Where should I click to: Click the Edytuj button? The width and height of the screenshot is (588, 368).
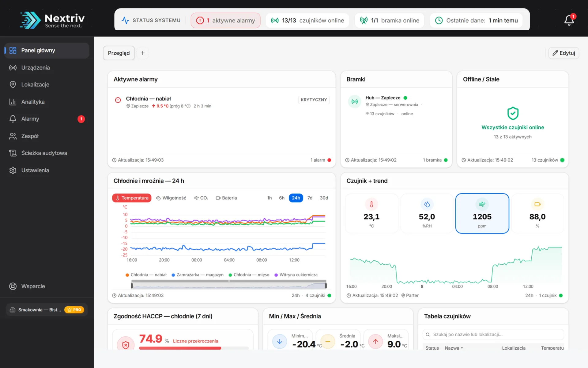click(563, 53)
